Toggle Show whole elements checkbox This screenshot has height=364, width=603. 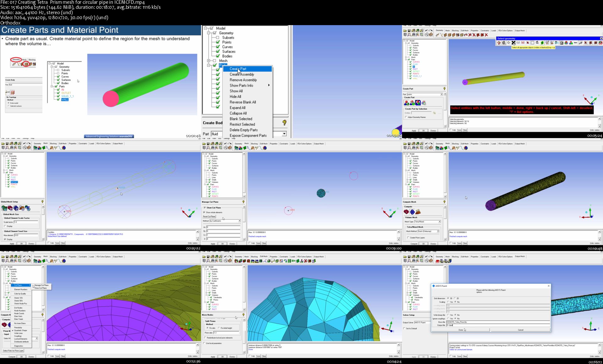pyautogui.click(x=204, y=212)
